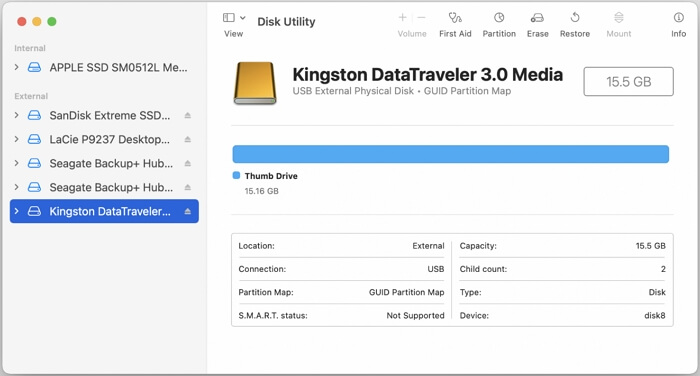Click the blue Thumb Drive usage bar
Viewport: 700px width, 376px height.
click(x=450, y=154)
